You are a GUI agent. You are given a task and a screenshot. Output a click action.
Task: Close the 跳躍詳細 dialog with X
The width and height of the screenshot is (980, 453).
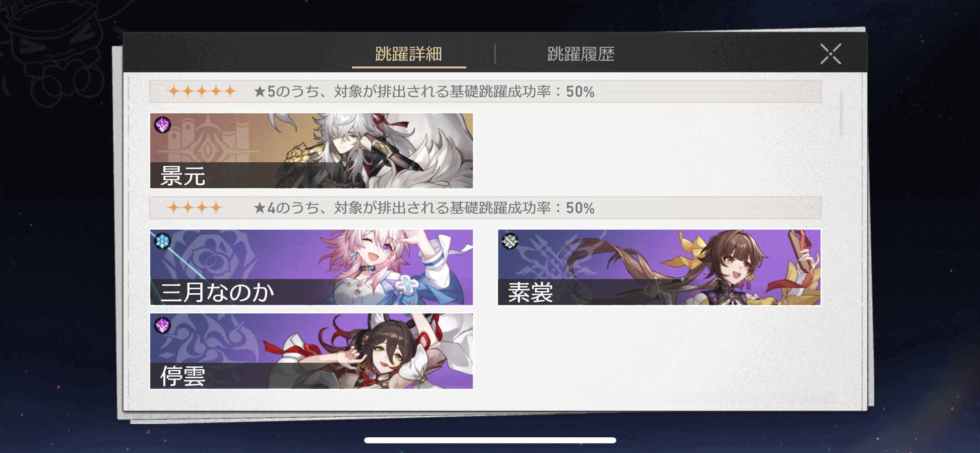coord(831,54)
